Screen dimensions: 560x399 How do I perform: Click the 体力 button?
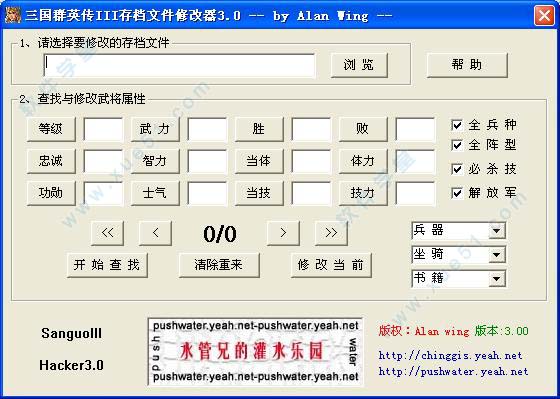pyautogui.click(x=363, y=161)
